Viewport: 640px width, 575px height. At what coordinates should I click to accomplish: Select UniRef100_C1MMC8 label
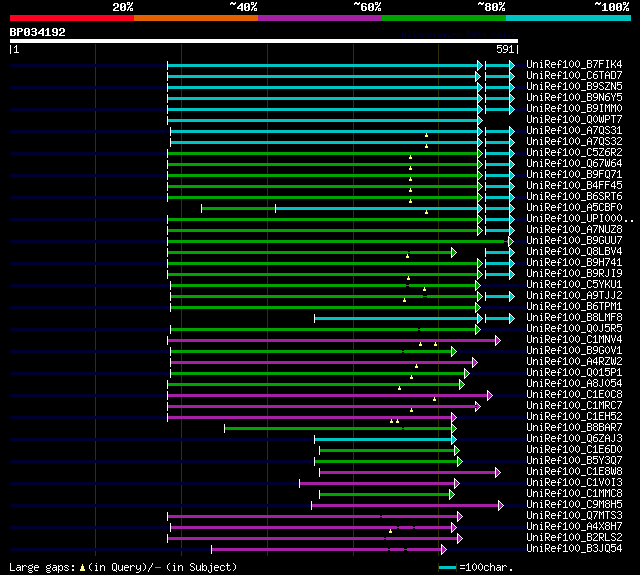[x=574, y=494]
